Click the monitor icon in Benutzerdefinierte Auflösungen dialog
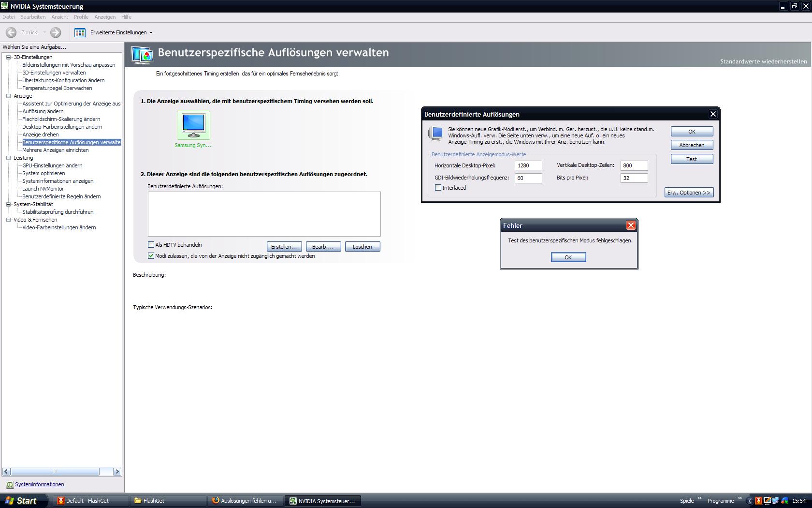Image resolution: width=812 pixels, height=508 pixels. (x=435, y=133)
